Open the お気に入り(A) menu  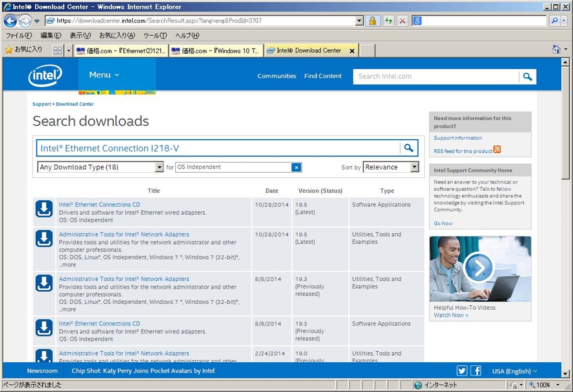[x=117, y=35]
